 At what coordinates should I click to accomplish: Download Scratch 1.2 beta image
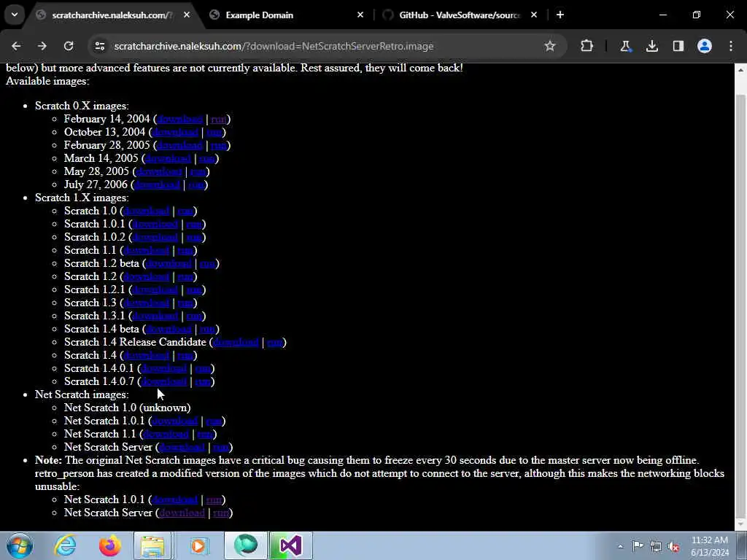(169, 263)
